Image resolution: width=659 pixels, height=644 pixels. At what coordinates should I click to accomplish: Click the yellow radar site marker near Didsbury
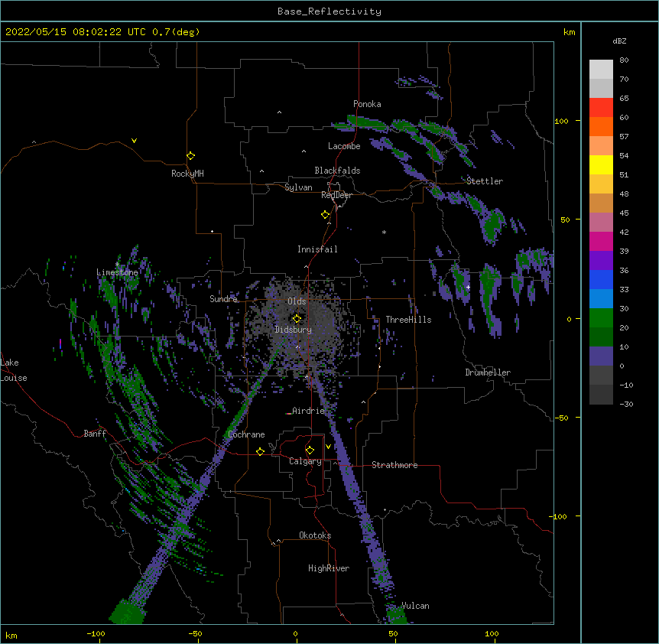pos(297,318)
